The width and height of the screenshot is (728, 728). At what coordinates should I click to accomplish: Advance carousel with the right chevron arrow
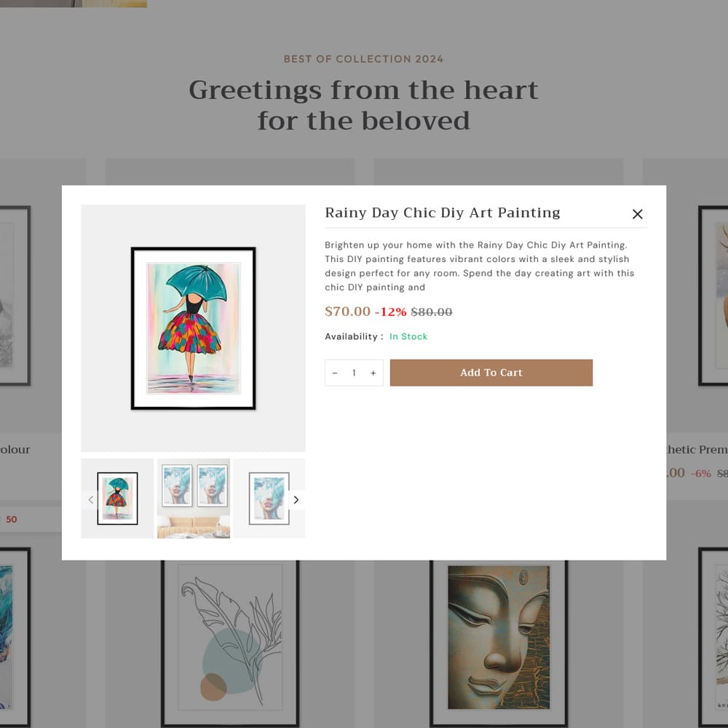point(296,499)
